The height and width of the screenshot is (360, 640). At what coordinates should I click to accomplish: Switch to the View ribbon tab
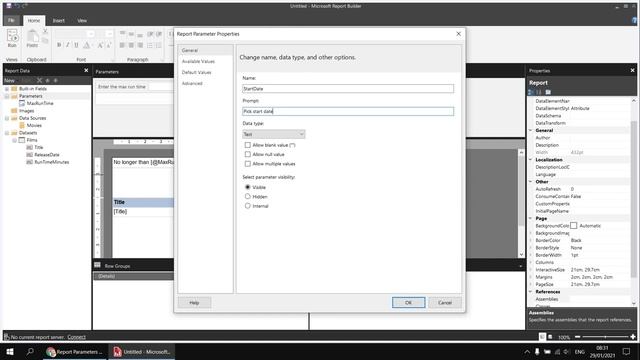coord(82,20)
